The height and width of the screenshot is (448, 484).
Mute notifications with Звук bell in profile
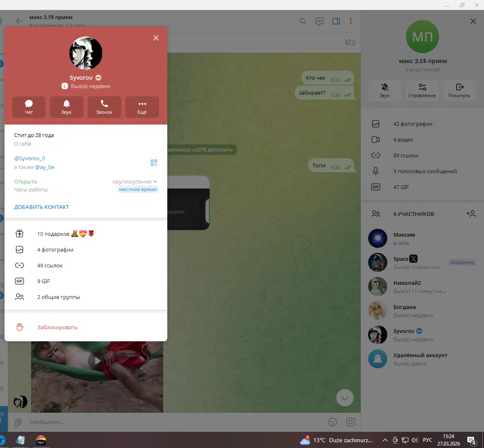(66, 107)
